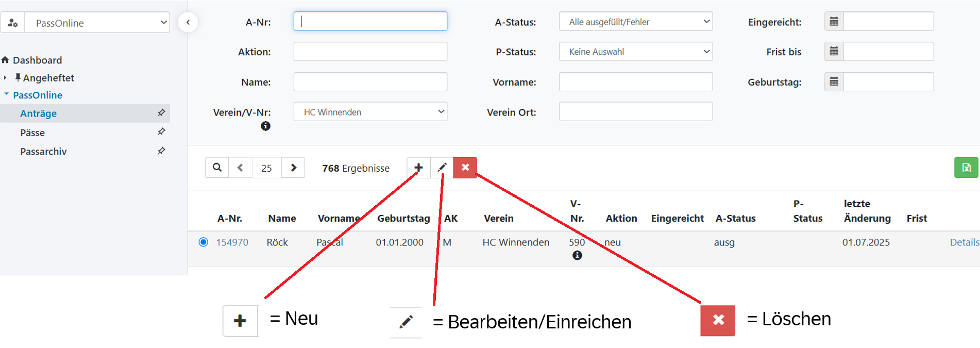Go to next results page
The height and width of the screenshot is (348, 980).
click(293, 168)
